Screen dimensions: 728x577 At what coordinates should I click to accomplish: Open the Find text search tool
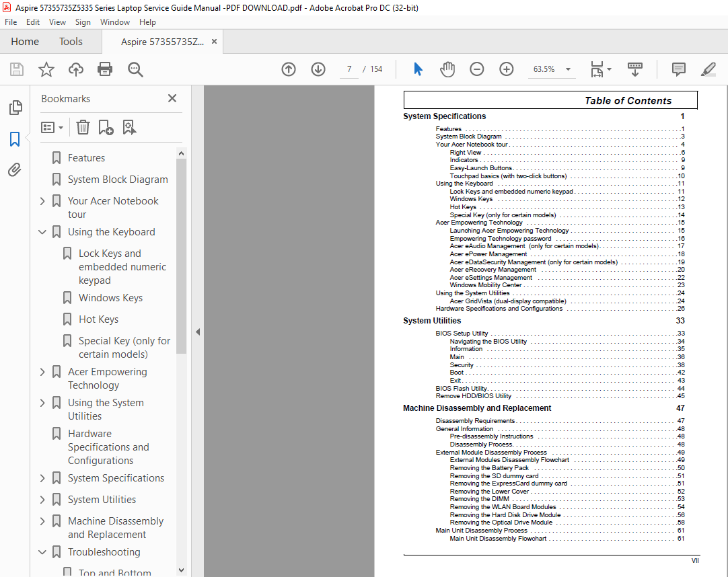pos(135,69)
